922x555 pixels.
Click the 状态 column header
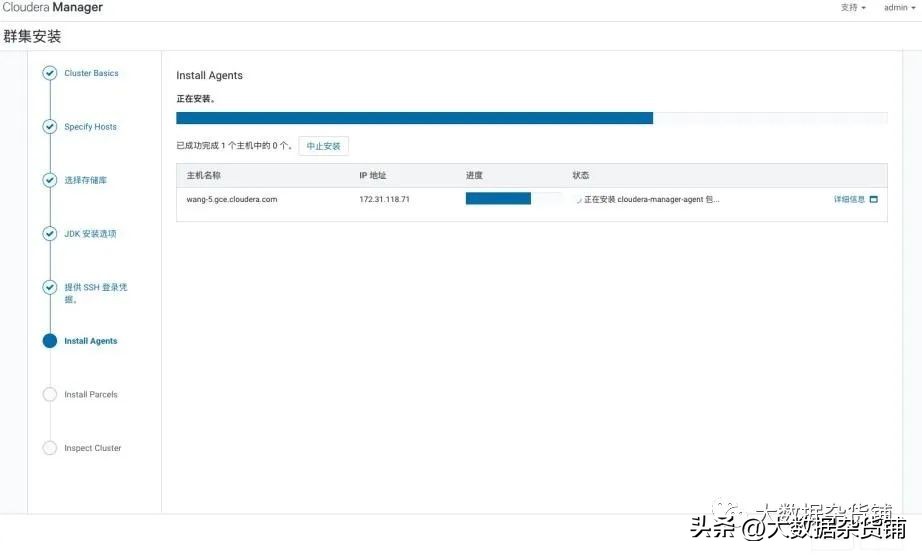pos(580,175)
